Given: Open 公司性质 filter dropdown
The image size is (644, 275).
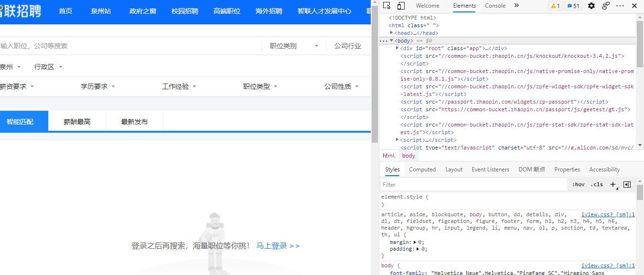Looking at the screenshot, I should pos(342,86).
